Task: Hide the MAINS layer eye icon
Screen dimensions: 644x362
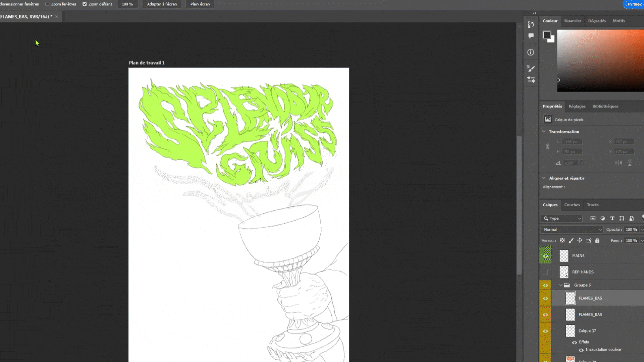Action: click(545, 256)
